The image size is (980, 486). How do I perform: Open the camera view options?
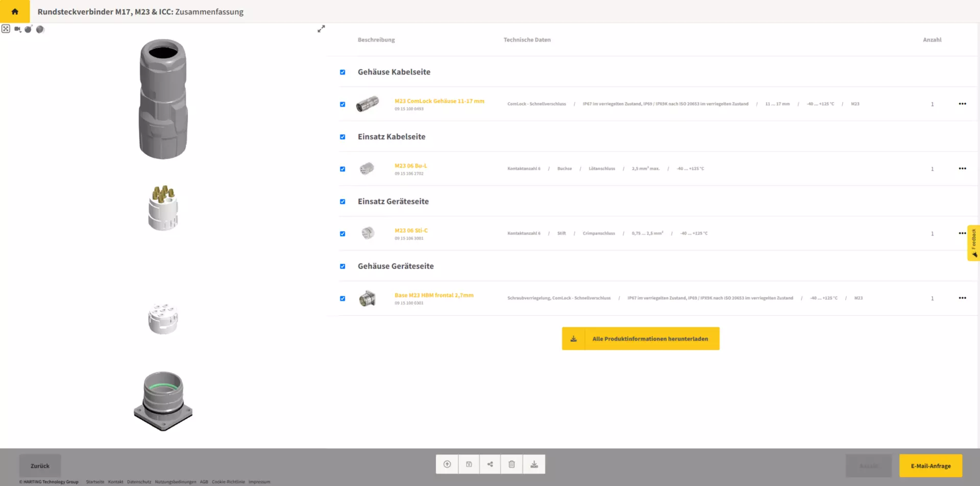pos(17,29)
